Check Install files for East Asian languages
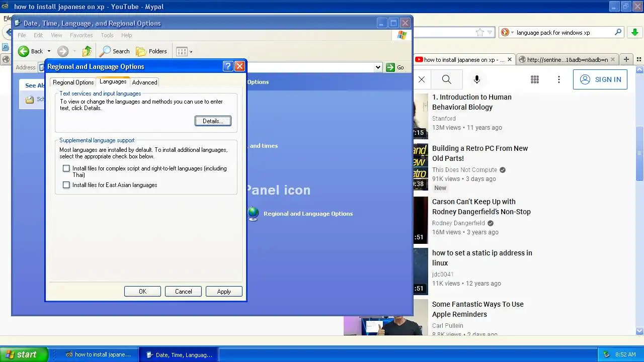This screenshot has height=362, width=644. 66,185
